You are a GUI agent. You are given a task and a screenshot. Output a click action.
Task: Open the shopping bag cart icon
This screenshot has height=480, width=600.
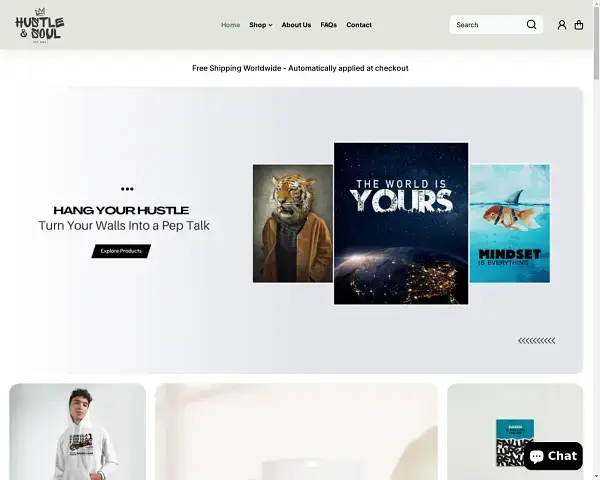[x=579, y=25]
